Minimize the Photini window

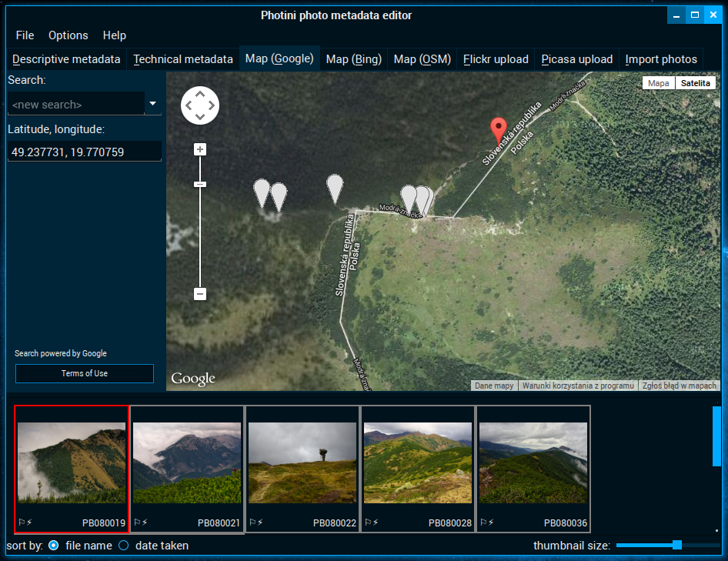(676, 15)
